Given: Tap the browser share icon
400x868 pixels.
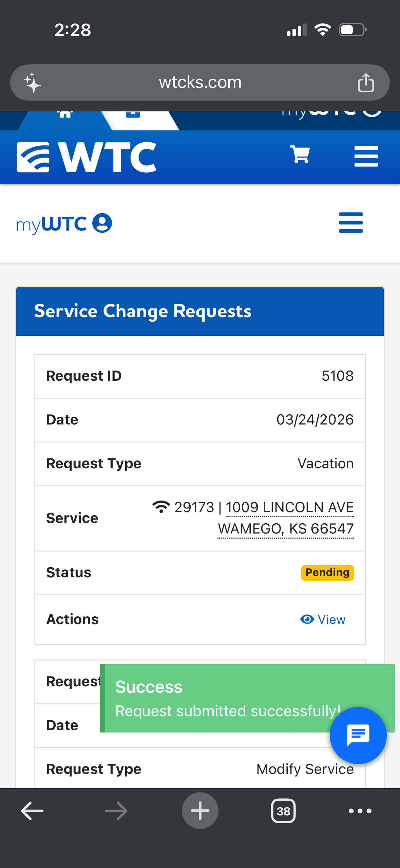Looking at the screenshot, I should click(x=366, y=83).
